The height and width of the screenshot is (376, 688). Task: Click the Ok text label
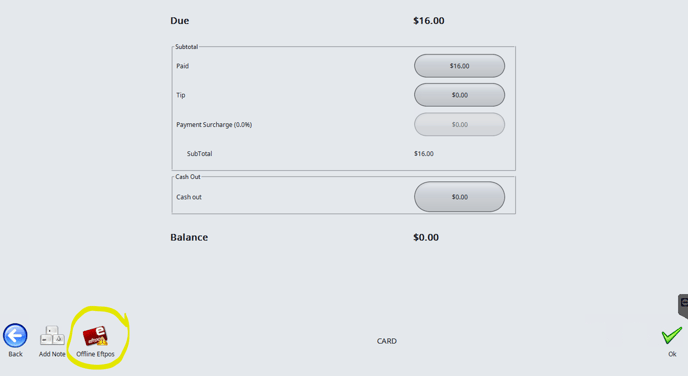tap(672, 354)
